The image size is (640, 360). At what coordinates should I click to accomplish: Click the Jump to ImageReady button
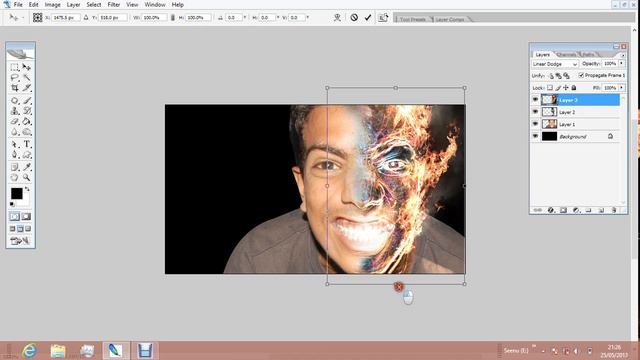coord(20,241)
